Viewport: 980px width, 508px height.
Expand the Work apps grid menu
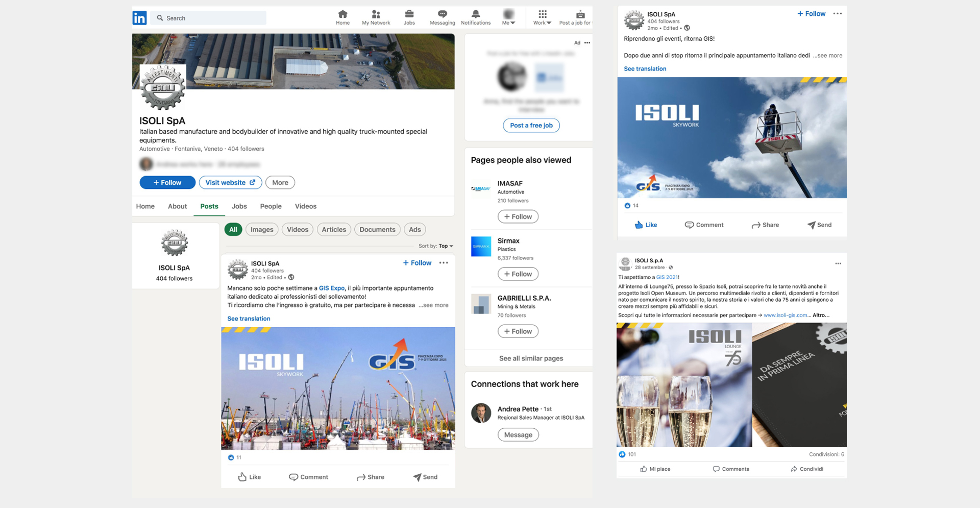(x=542, y=17)
